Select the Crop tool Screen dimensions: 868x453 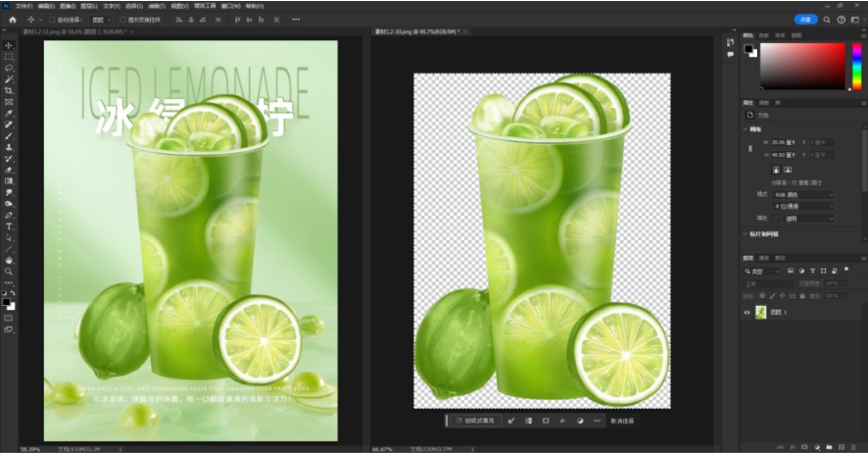tap(9, 90)
